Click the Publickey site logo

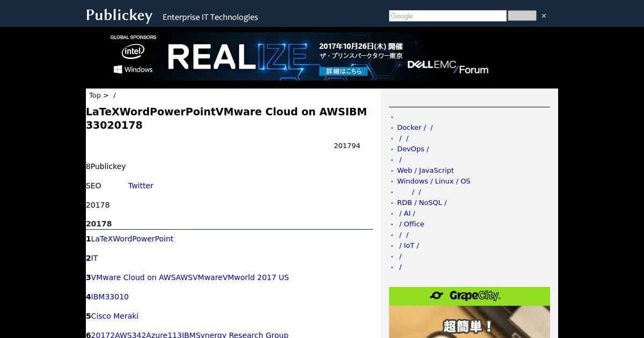(x=119, y=15)
